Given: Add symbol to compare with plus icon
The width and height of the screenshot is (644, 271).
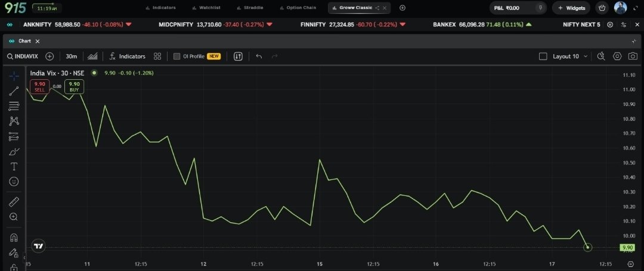Looking at the screenshot, I should click(49, 56).
